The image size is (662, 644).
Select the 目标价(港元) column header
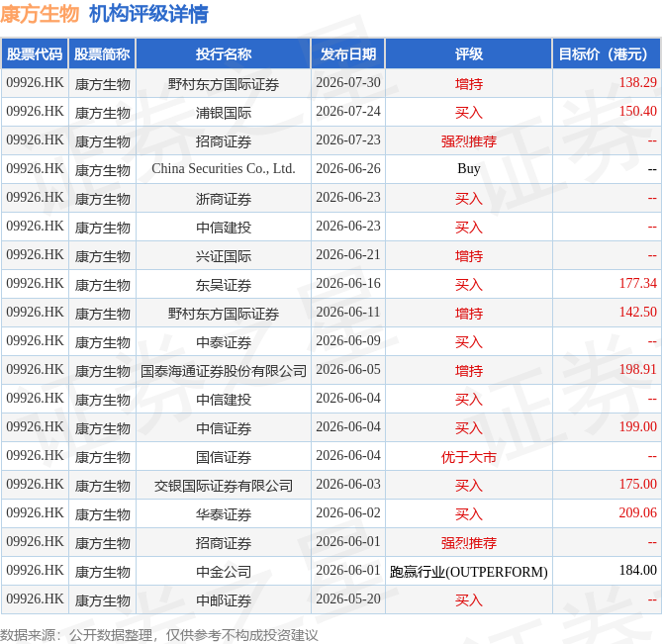[607, 53]
